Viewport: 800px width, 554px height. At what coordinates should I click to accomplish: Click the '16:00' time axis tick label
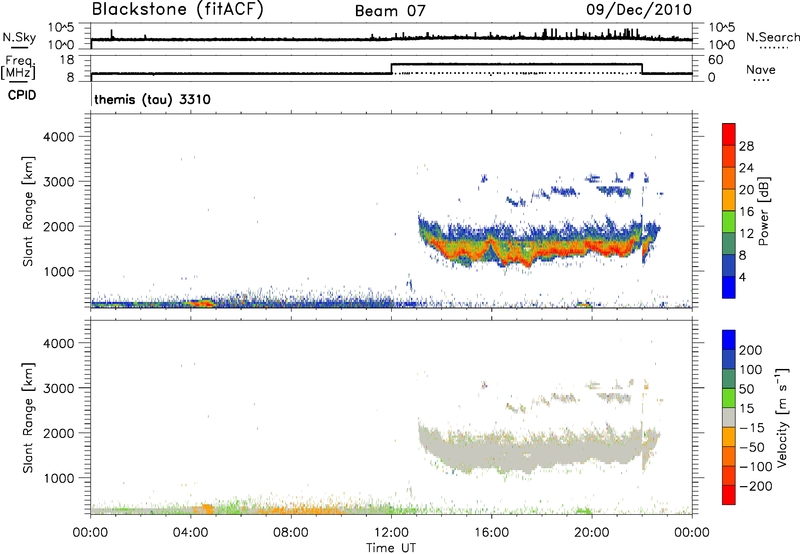[491, 533]
